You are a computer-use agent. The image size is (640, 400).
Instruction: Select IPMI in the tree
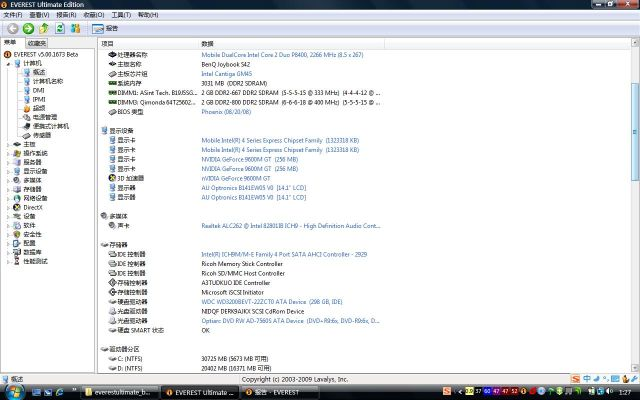(x=39, y=99)
